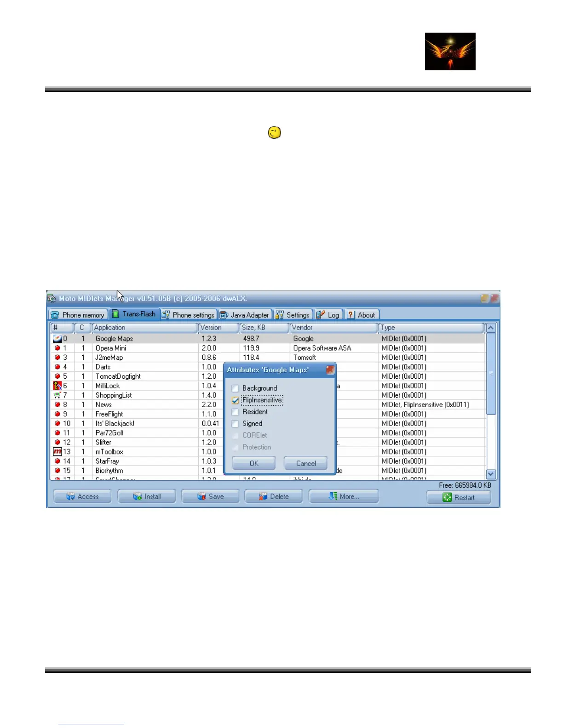Click the Moto MIDlets Manager title bar icon
The height and width of the screenshot is (728, 563).
[52, 298]
